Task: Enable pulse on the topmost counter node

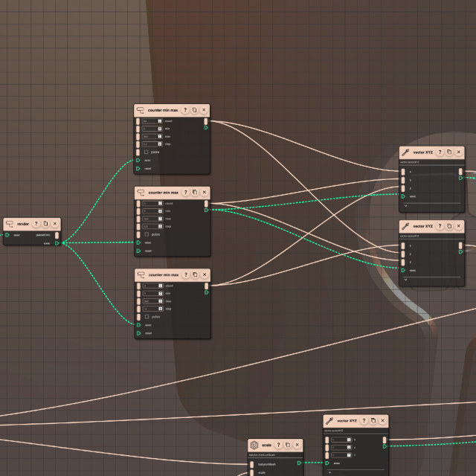Action: [x=147, y=152]
